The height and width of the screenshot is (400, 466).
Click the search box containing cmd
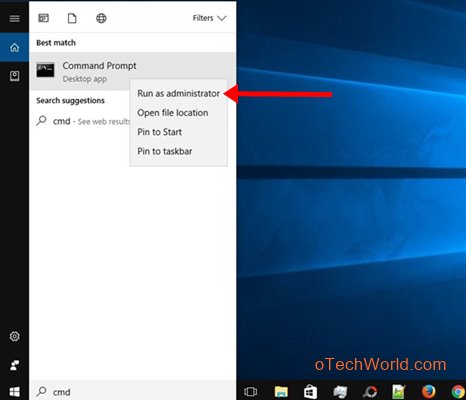click(x=133, y=391)
